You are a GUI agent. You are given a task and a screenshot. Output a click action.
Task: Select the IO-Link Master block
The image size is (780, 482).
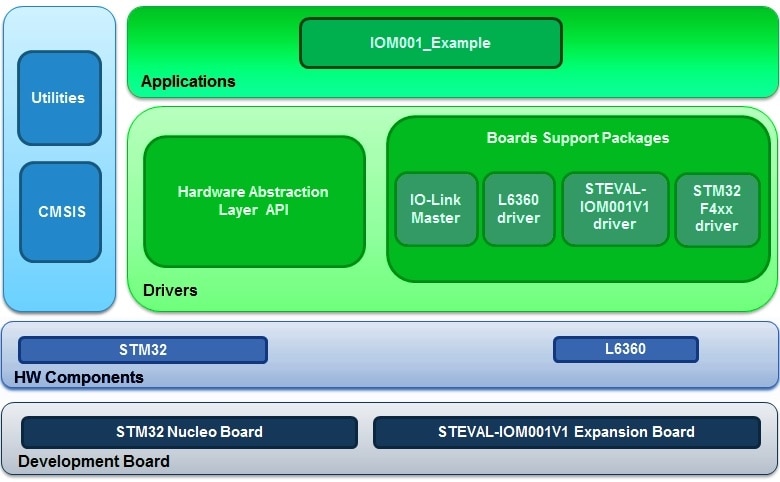click(436, 209)
